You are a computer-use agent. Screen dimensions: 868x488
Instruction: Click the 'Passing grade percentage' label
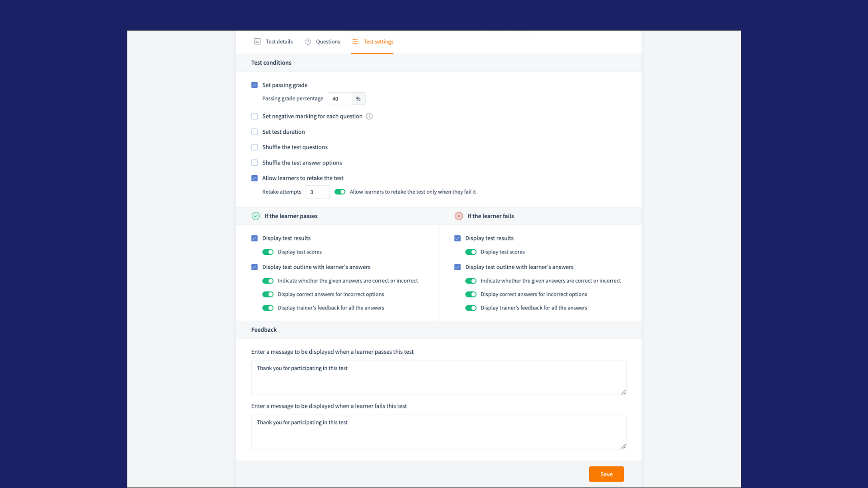click(x=292, y=99)
